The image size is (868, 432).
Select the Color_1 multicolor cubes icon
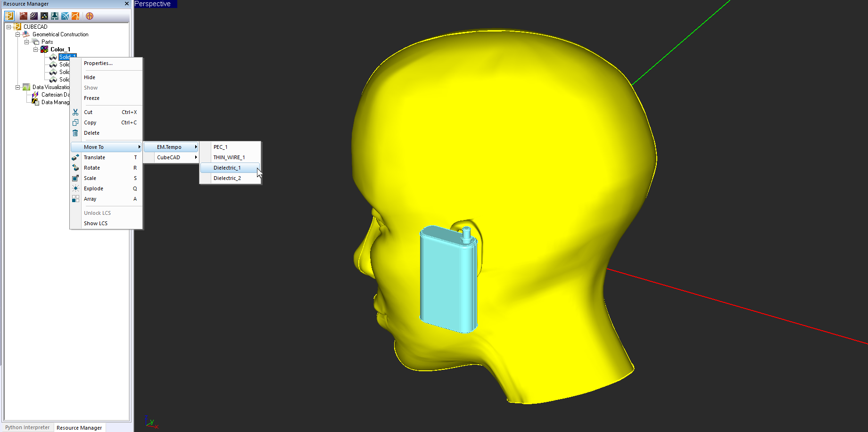[x=44, y=49]
